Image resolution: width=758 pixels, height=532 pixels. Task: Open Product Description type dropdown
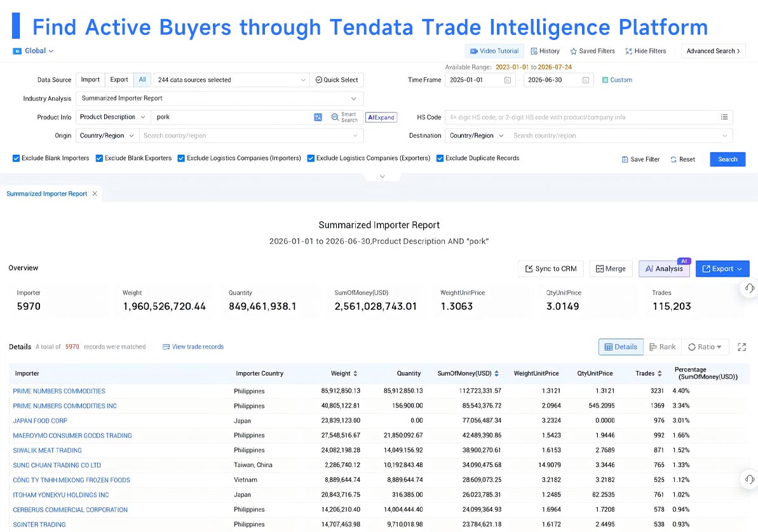(112, 117)
